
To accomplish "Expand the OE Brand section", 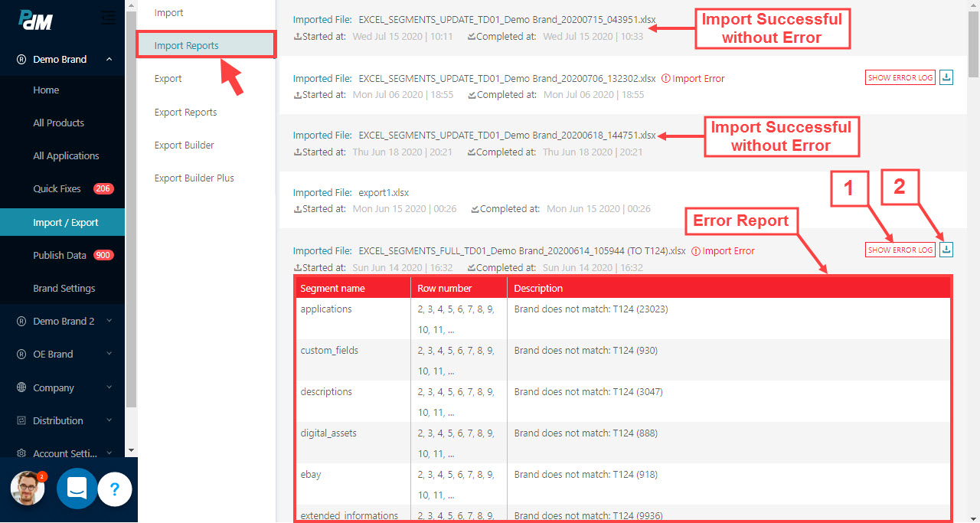I will click(x=109, y=354).
